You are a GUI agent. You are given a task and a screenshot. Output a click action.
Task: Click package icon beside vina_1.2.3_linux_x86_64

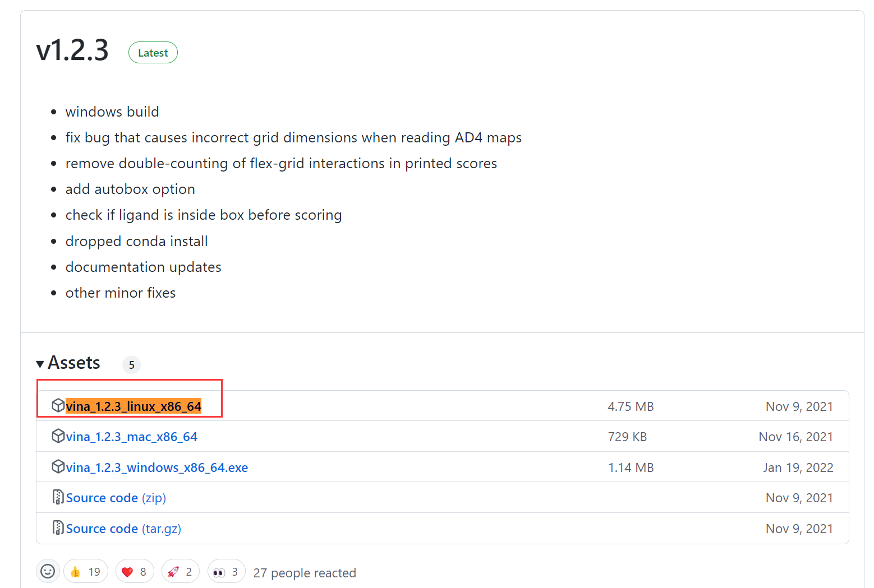(58, 405)
